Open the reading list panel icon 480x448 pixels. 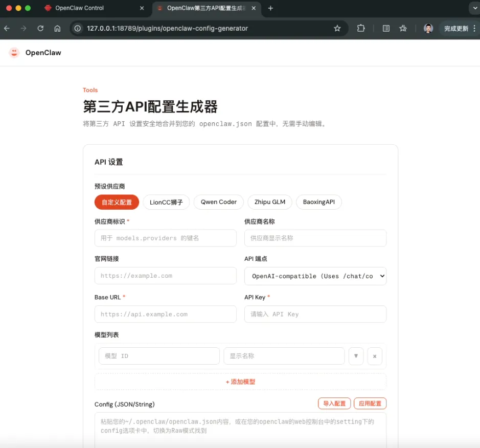386,29
